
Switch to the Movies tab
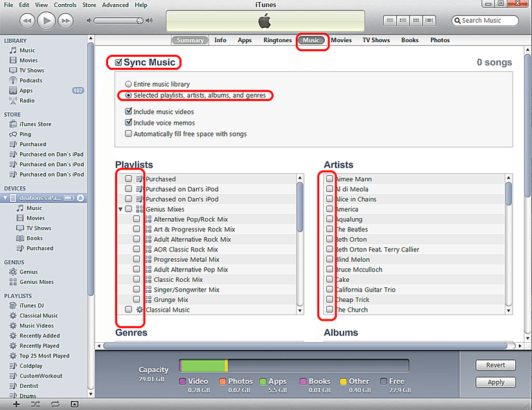pos(342,40)
